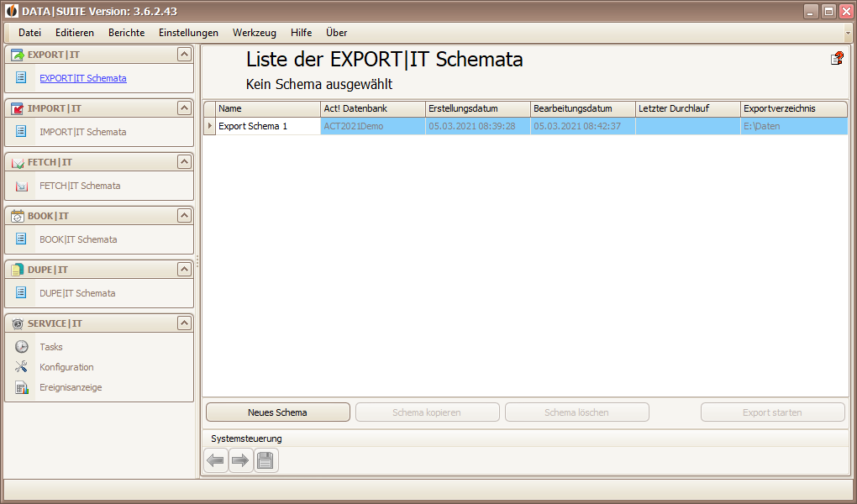The height and width of the screenshot is (504, 857).
Task: Open the Über menu
Action: [x=337, y=33]
